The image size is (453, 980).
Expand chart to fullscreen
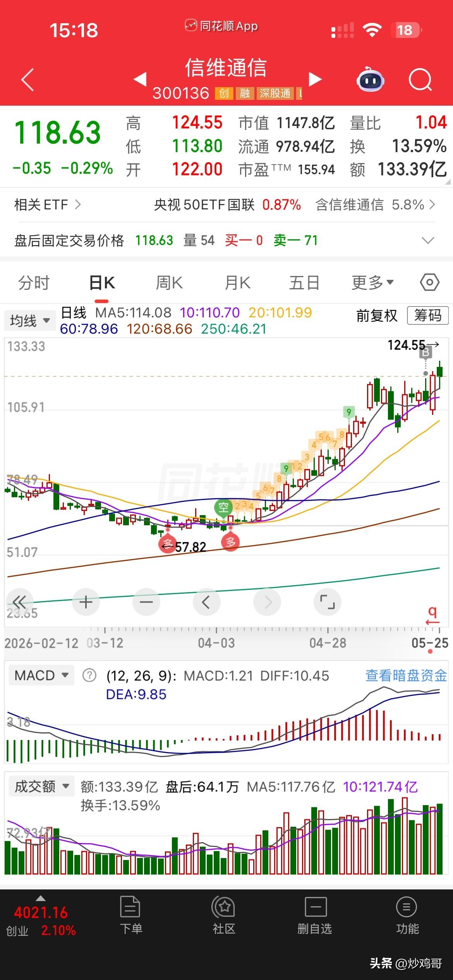(x=328, y=602)
